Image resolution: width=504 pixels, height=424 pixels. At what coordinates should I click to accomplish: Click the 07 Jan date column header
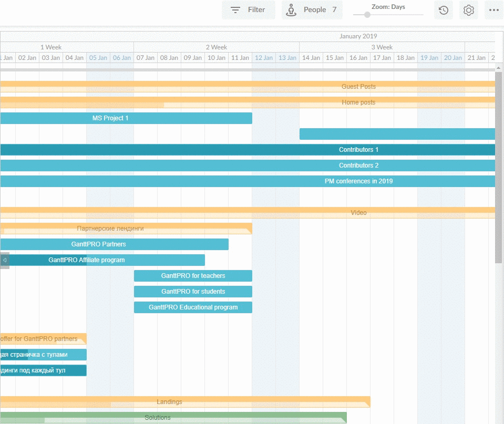[146, 58]
